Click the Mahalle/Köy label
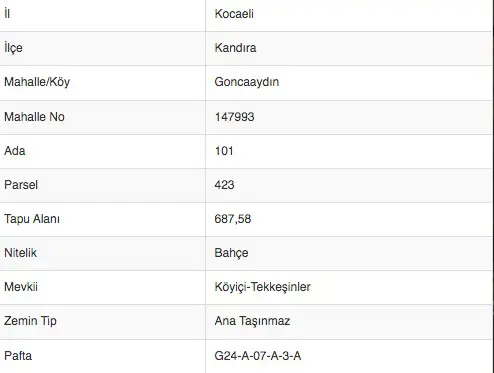Screen dimensions: 494x373 37,82
